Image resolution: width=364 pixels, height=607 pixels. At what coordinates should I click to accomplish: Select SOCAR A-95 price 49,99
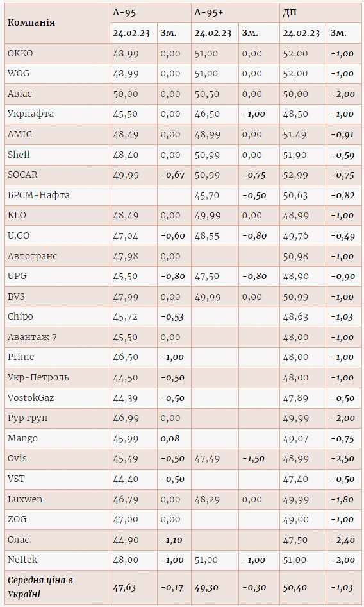[x=126, y=175]
